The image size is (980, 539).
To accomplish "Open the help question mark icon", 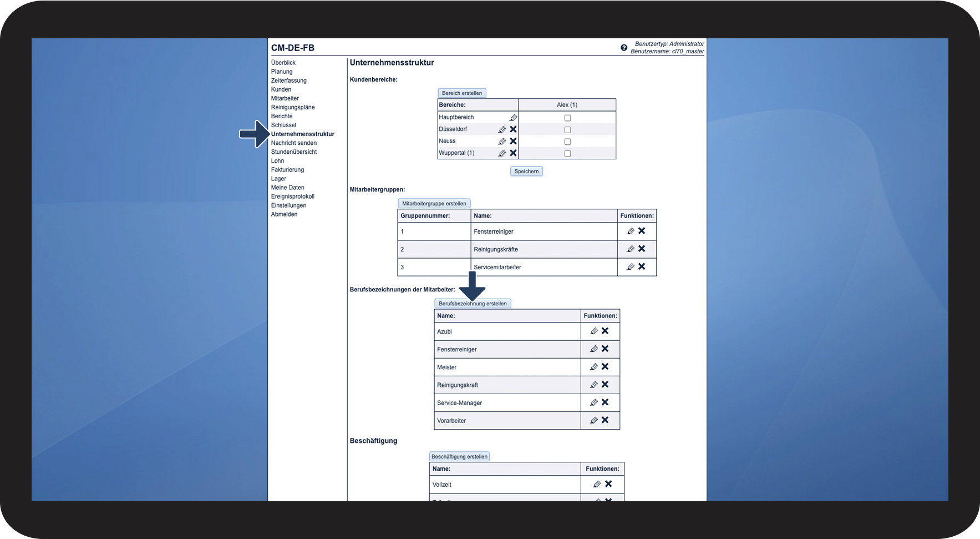I will click(624, 48).
